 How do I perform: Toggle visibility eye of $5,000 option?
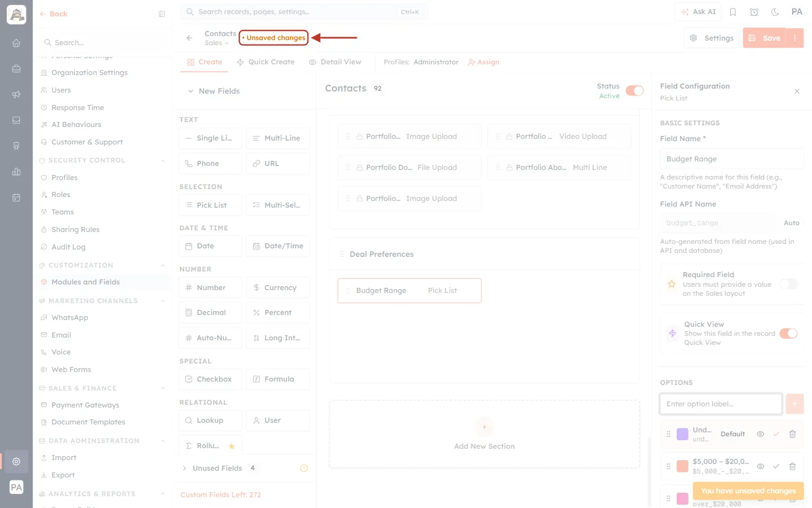click(x=761, y=466)
